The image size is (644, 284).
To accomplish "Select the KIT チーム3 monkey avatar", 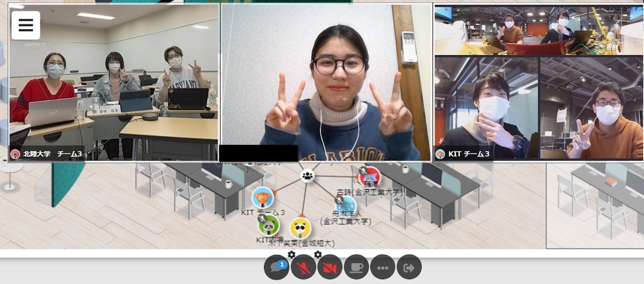I will [x=263, y=198].
